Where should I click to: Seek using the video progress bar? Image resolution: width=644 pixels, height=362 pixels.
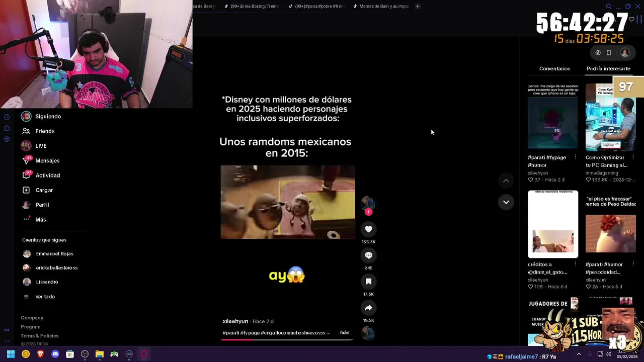[x=287, y=340]
